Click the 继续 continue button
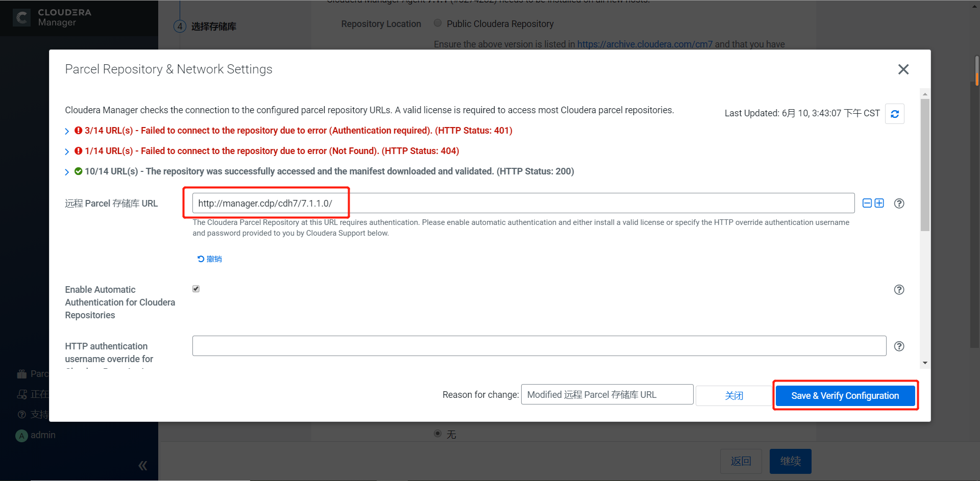Screen dimensions: 980x481 [x=790, y=461]
